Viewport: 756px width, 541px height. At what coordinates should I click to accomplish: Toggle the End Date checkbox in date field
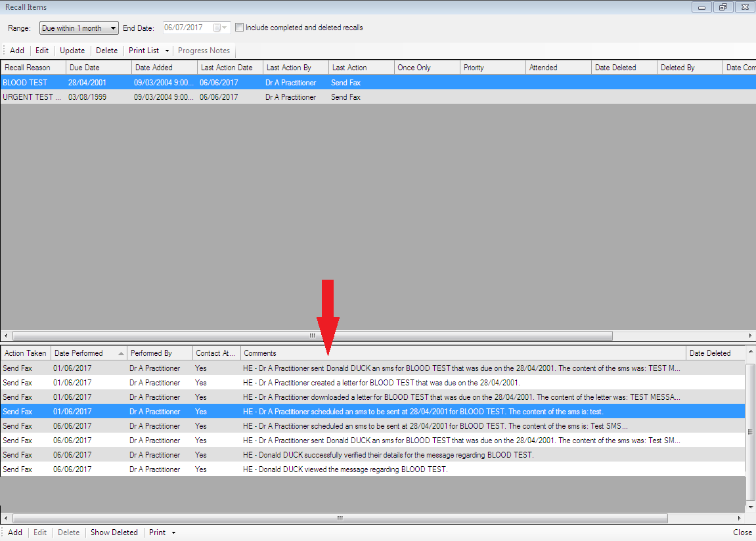pos(217,28)
